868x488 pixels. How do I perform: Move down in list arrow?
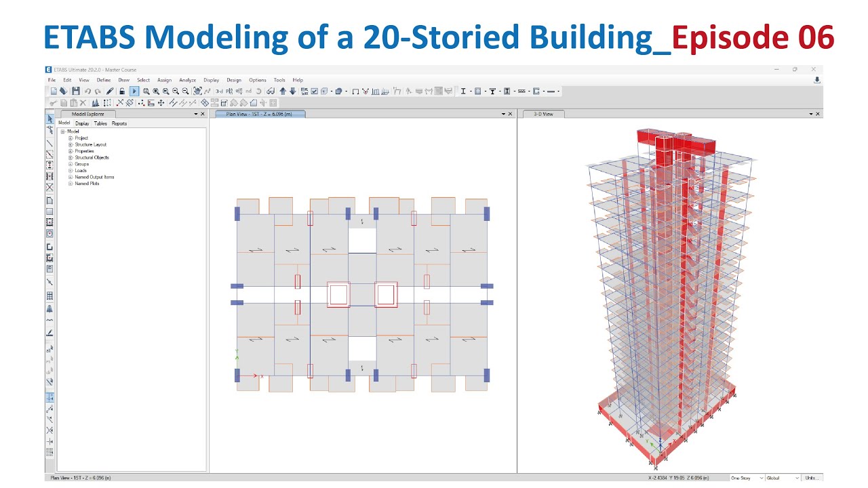[x=292, y=91]
